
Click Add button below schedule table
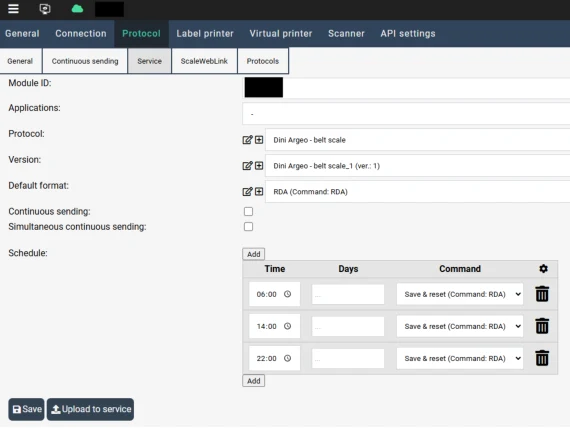[253, 381]
